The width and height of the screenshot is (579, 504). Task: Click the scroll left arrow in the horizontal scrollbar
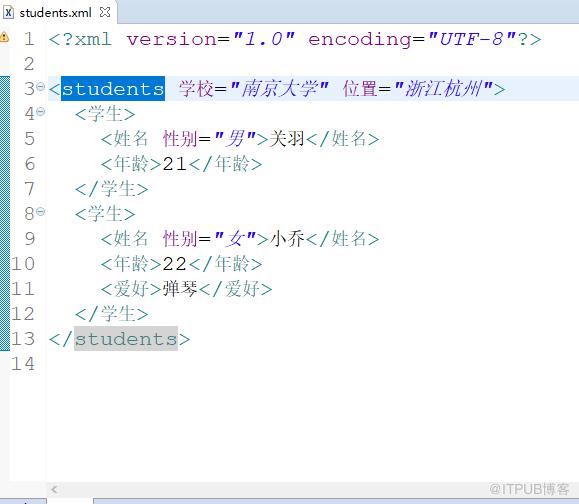(54, 490)
